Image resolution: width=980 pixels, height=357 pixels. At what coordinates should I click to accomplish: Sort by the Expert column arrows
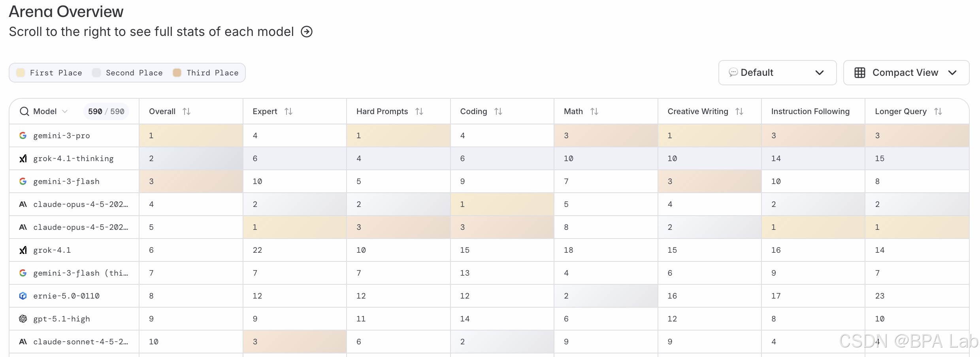pyautogui.click(x=288, y=111)
